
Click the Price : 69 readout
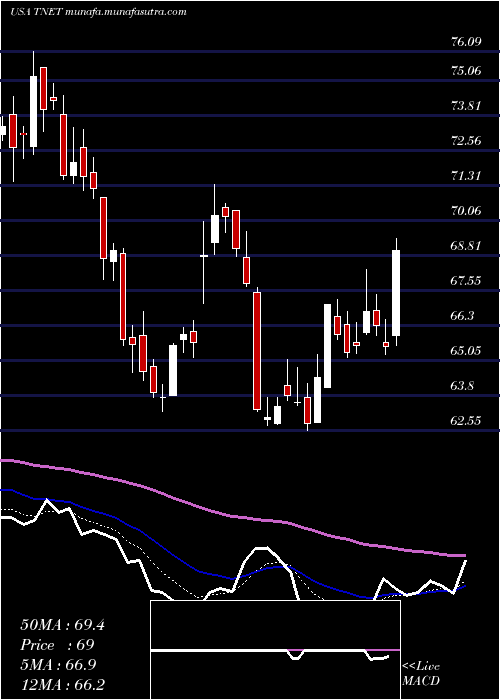(58, 645)
